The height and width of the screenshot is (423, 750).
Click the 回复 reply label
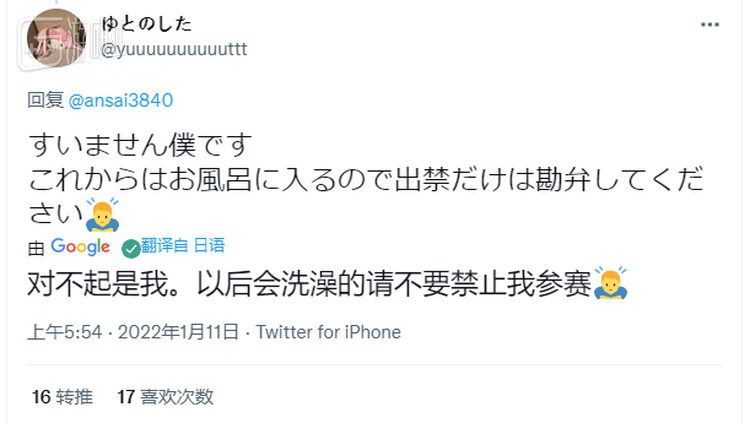[x=45, y=100]
